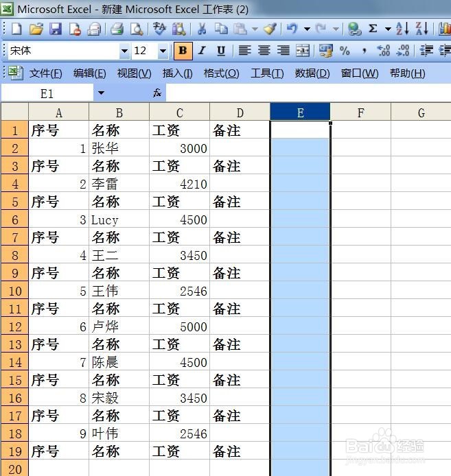The image size is (451, 476).
Task: Click the Decrease Decimal icon
Action: (403, 51)
